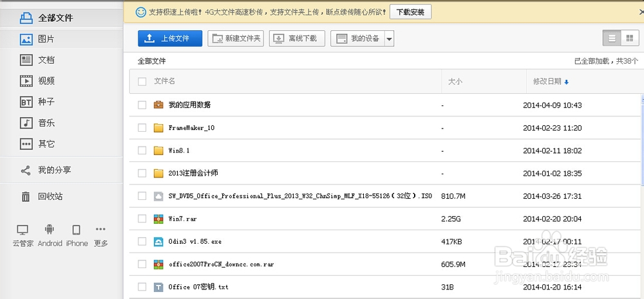Open the 2013注册会计师 folder name
The image size is (644, 299).
[x=193, y=174]
